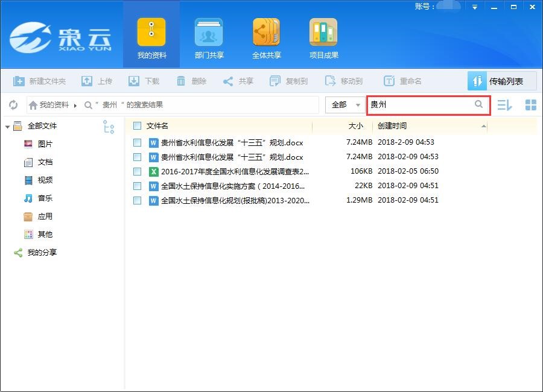Switch to 项目成果 tab
This screenshot has width=543, height=392.
coord(324,37)
